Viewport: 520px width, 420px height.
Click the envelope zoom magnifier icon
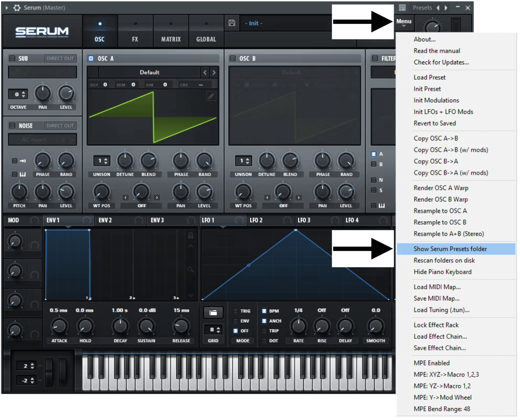(x=190, y=270)
